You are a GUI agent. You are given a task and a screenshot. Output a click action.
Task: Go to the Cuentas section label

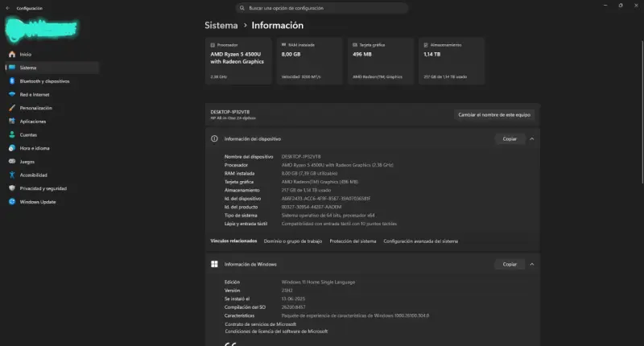tap(28, 134)
